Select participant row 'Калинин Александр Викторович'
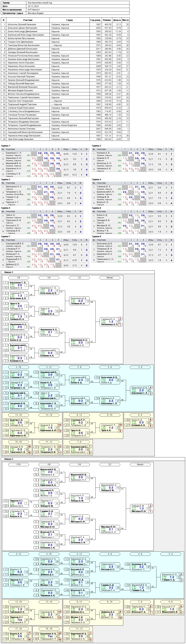This screenshot has width=186, height=644. point(65,59)
